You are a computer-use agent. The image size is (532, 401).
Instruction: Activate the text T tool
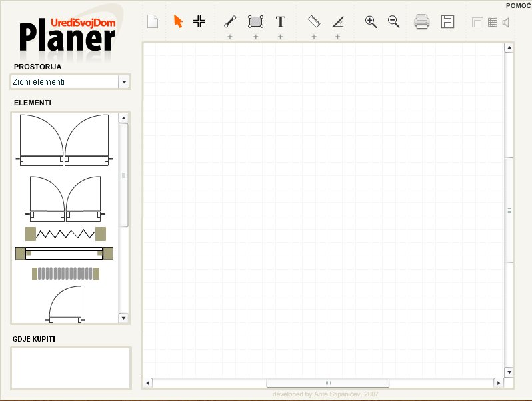281,21
